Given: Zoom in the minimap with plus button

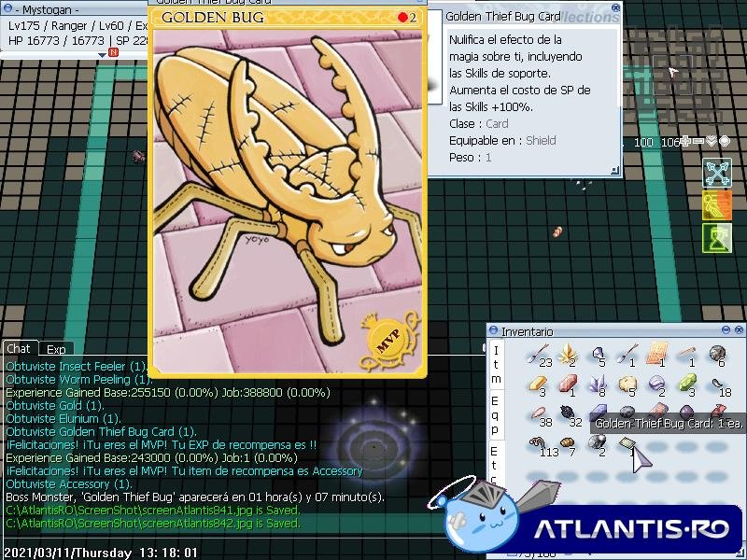Looking at the screenshot, I should 685,142.
